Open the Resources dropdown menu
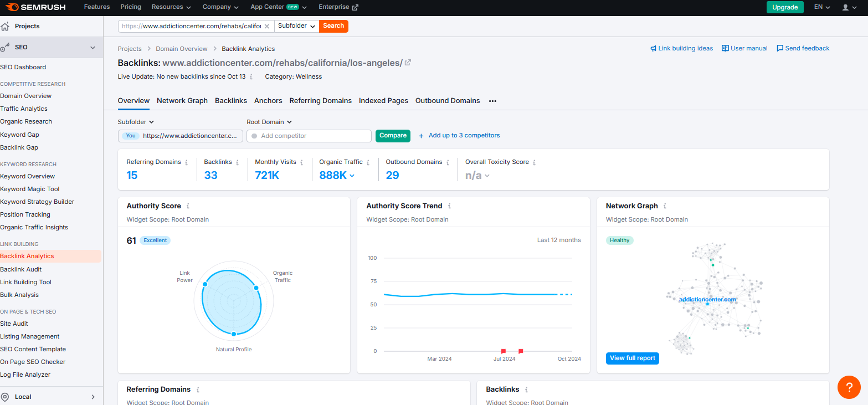Screen dimensions: 868x405 tap(171, 7)
